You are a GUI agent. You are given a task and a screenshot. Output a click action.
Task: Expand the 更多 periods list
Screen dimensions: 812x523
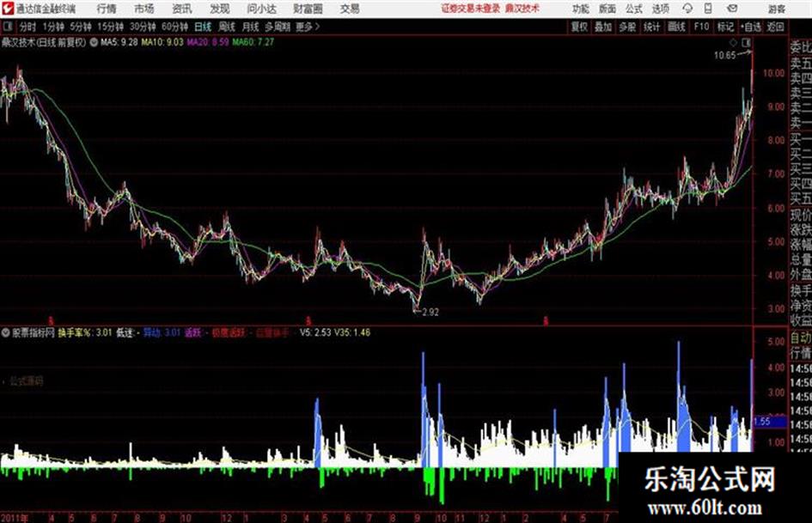tap(308, 27)
